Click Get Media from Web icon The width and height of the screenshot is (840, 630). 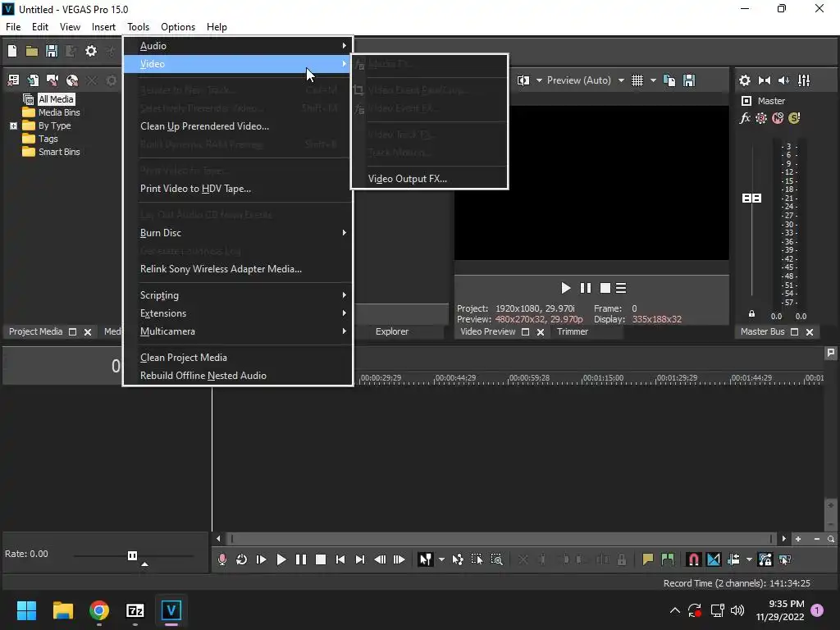pos(72,80)
